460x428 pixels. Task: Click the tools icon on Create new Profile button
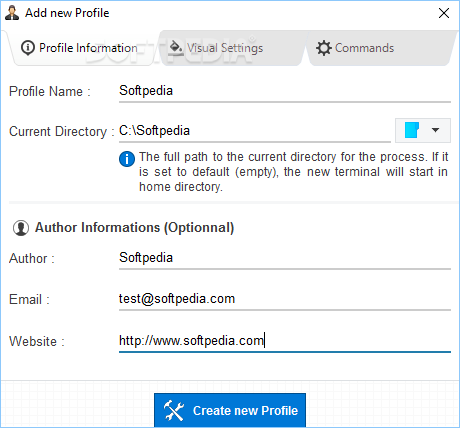(174, 410)
